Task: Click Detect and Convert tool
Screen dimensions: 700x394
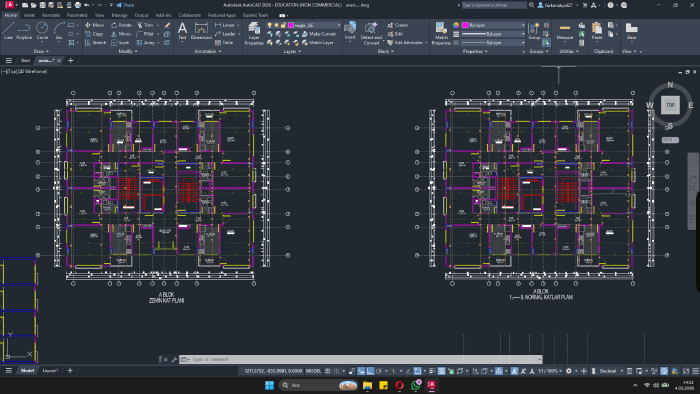Action: [371, 33]
